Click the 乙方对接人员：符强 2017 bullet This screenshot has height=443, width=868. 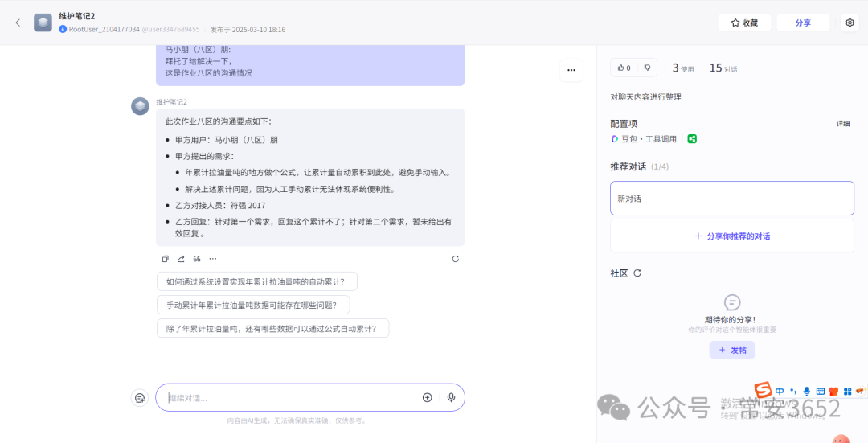[220, 206]
